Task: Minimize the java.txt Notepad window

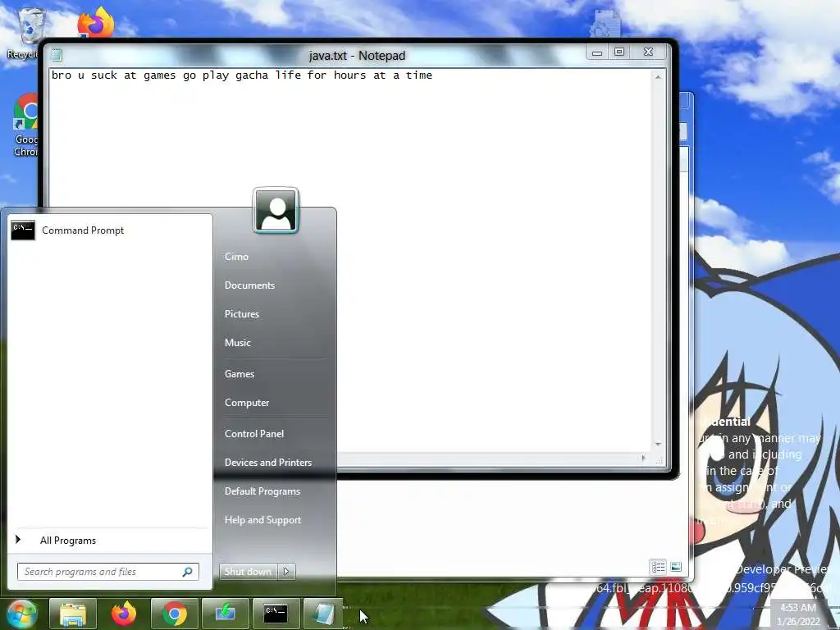Action: point(597,52)
